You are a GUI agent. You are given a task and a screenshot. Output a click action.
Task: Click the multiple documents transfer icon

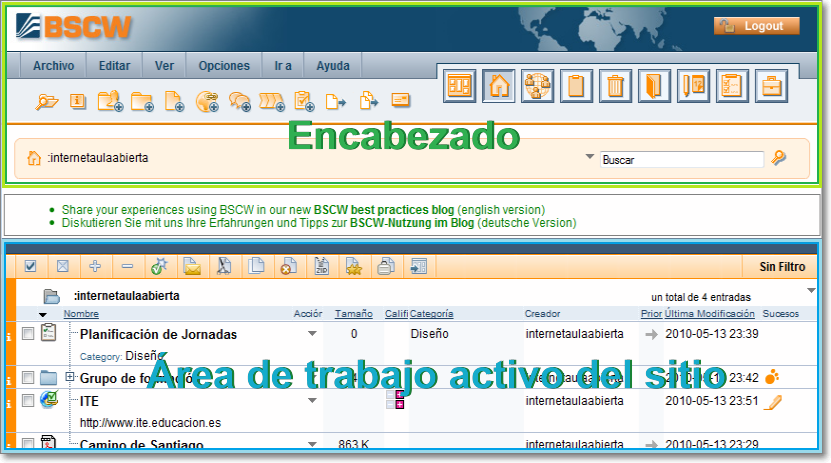point(369,100)
